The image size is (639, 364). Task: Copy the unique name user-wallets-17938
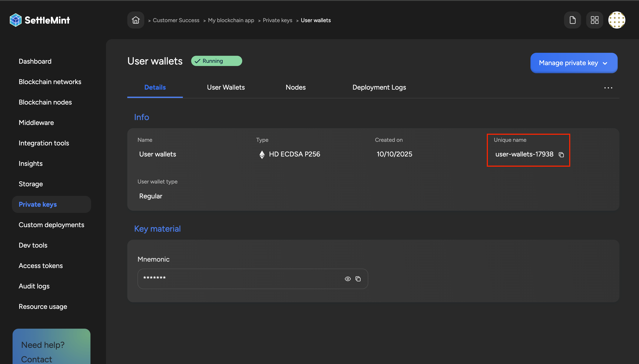click(561, 155)
